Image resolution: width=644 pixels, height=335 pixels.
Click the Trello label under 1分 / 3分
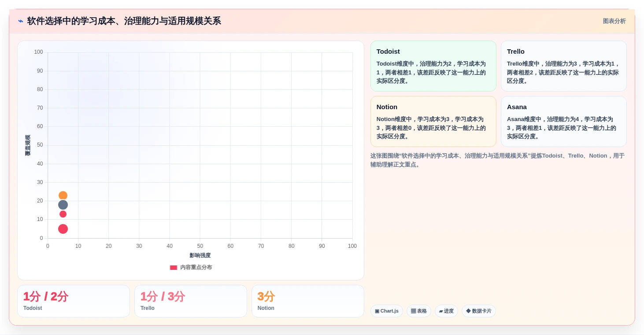[148, 308]
